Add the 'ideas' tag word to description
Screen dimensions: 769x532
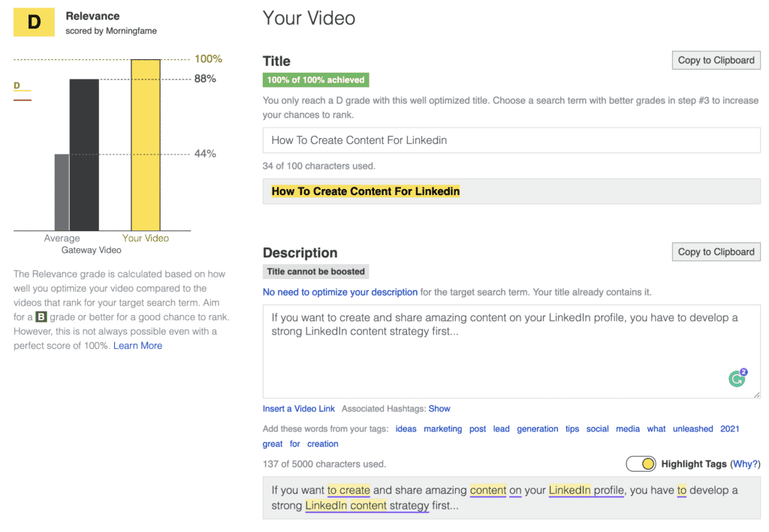(x=406, y=429)
